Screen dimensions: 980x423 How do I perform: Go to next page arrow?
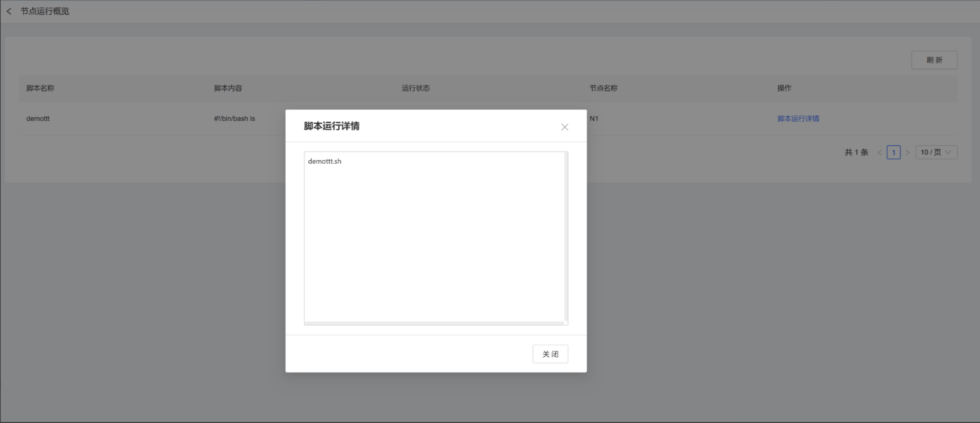click(x=908, y=152)
